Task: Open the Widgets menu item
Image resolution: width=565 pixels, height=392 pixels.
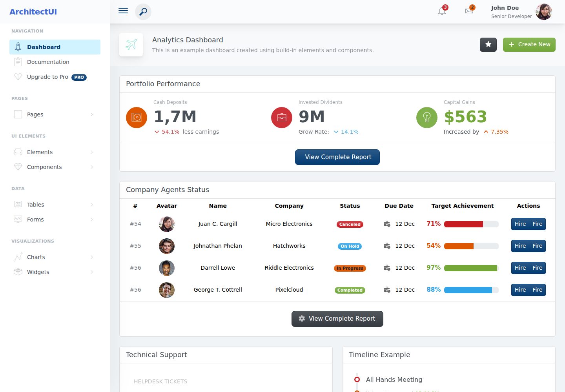Action: point(55,272)
